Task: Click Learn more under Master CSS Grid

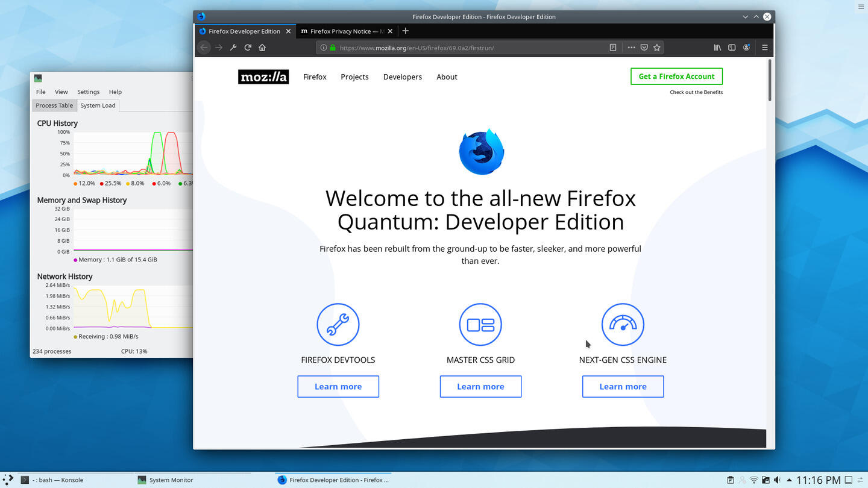Action: pos(480,387)
